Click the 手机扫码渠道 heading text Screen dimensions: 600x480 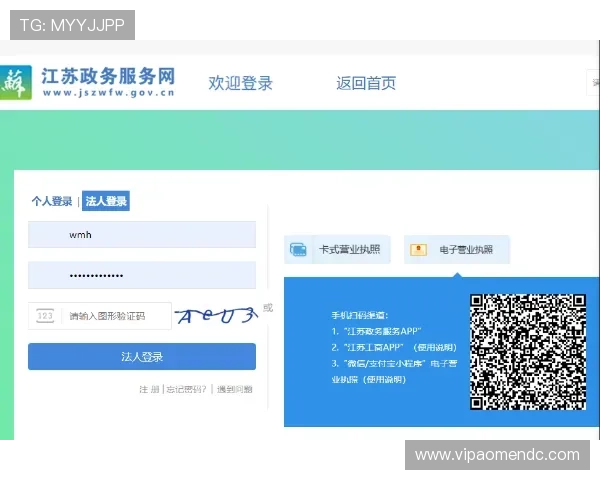(x=360, y=315)
